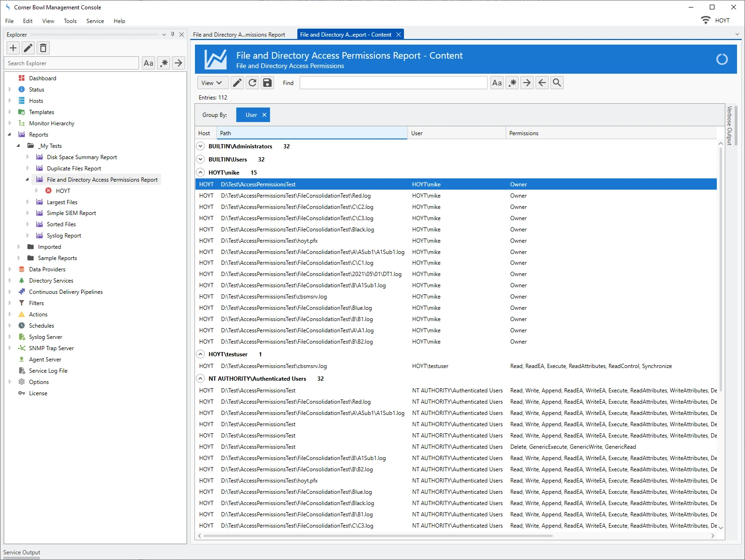Toggle match case in report Find bar
This screenshot has height=560, width=745.
click(x=497, y=83)
